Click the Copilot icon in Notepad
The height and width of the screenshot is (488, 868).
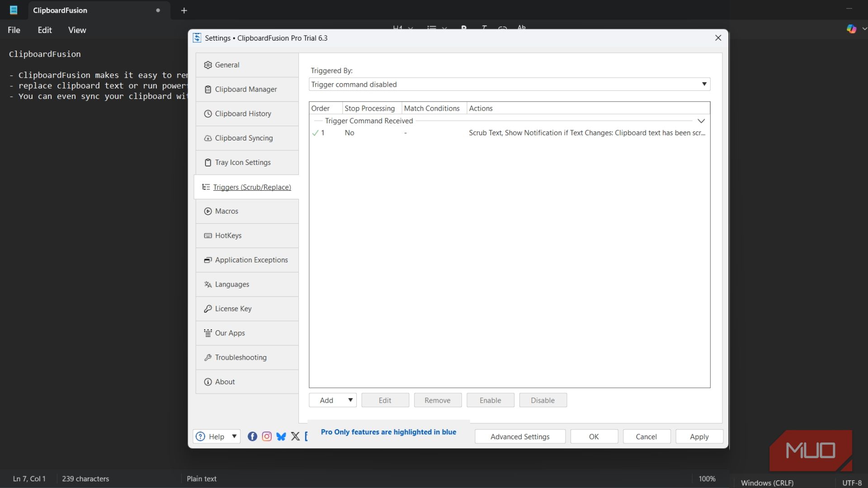coord(852,29)
